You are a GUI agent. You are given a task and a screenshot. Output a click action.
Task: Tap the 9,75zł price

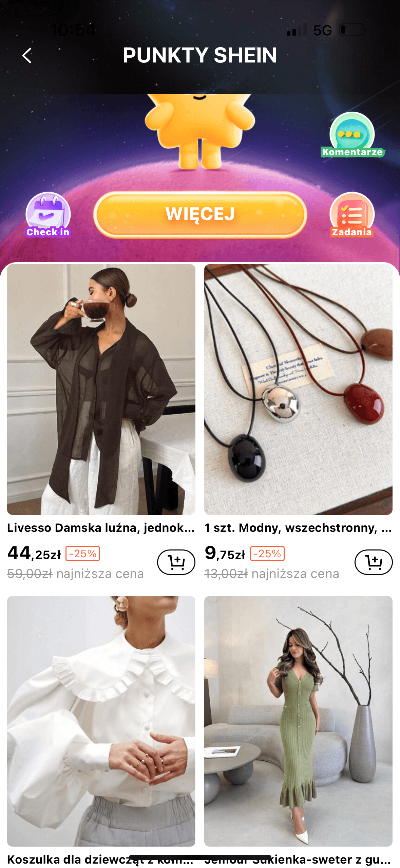click(x=225, y=553)
